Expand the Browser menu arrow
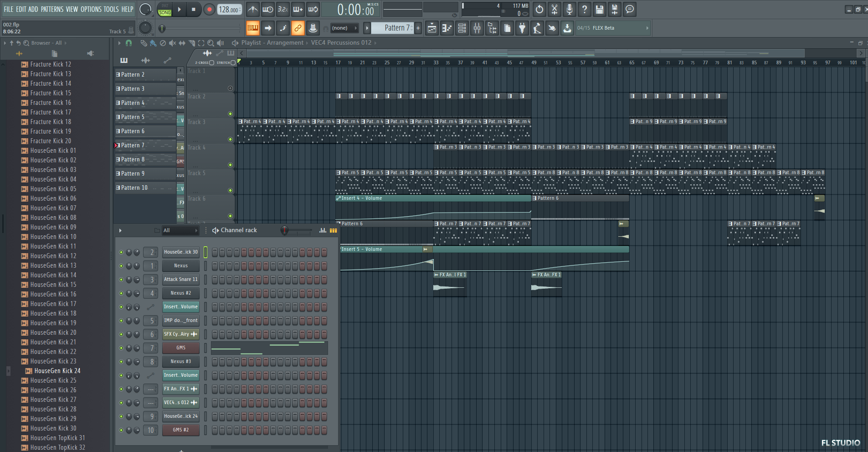 (x=5, y=43)
